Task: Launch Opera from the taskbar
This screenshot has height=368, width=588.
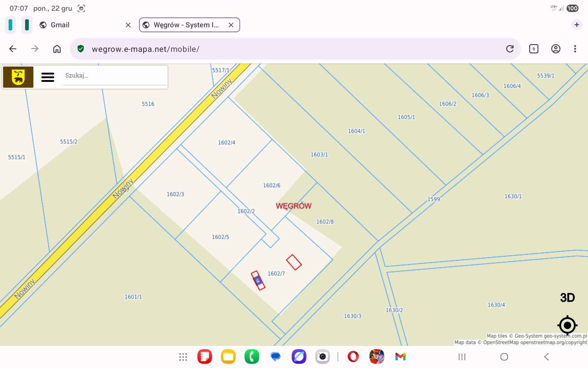Action: (353, 357)
